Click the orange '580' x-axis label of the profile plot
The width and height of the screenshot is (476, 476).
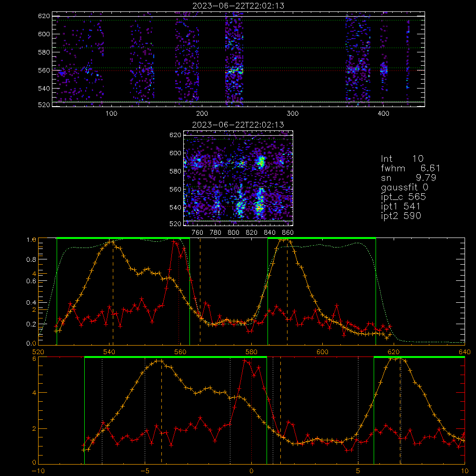coord(251,352)
